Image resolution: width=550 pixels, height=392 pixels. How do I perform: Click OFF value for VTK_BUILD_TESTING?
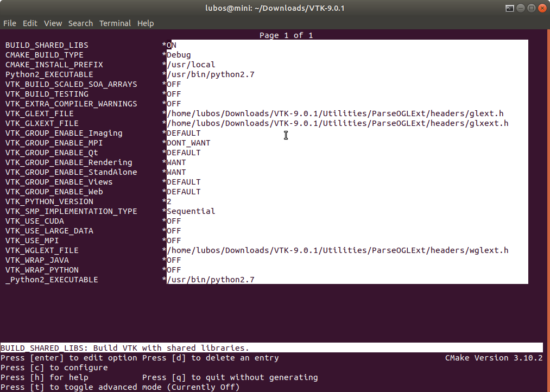(174, 94)
